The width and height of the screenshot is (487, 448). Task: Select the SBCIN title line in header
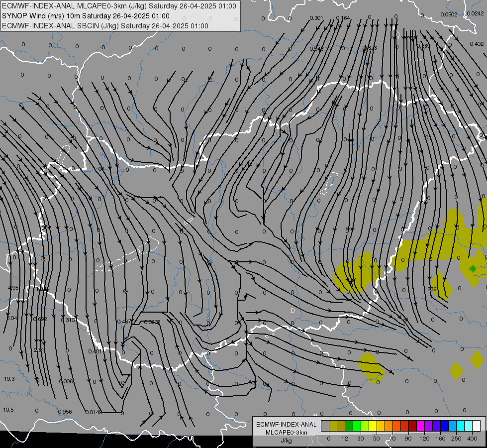click(105, 26)
